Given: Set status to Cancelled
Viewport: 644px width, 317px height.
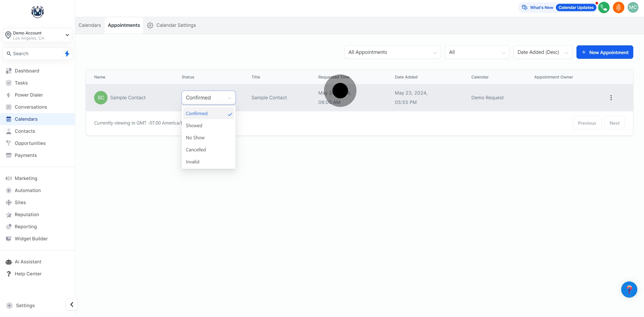Looking at the screenshot, I should point(196,150).
